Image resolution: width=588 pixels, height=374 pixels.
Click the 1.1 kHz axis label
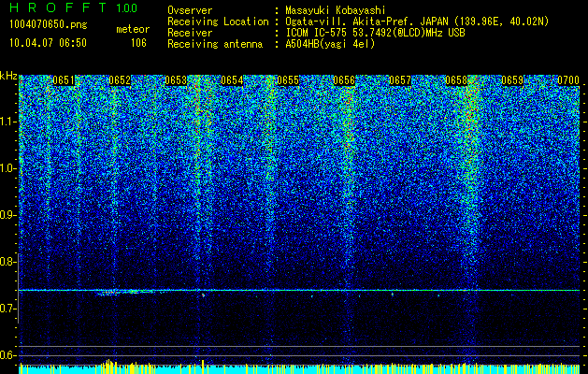[x=7, y=122]
